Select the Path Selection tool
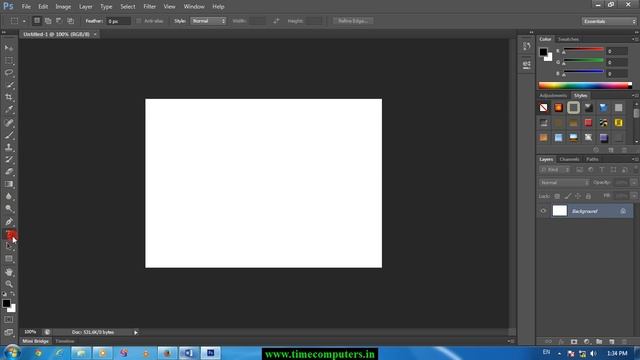The height and width of the screenshot is (360, 640). click(x=9, y=246)
